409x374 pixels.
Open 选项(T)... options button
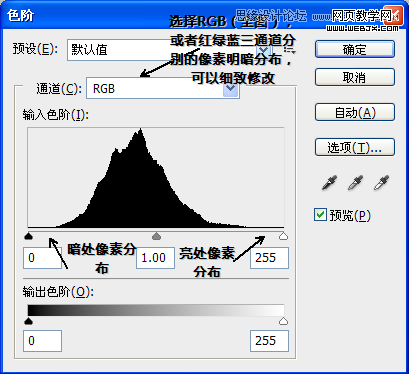(355, 147)
